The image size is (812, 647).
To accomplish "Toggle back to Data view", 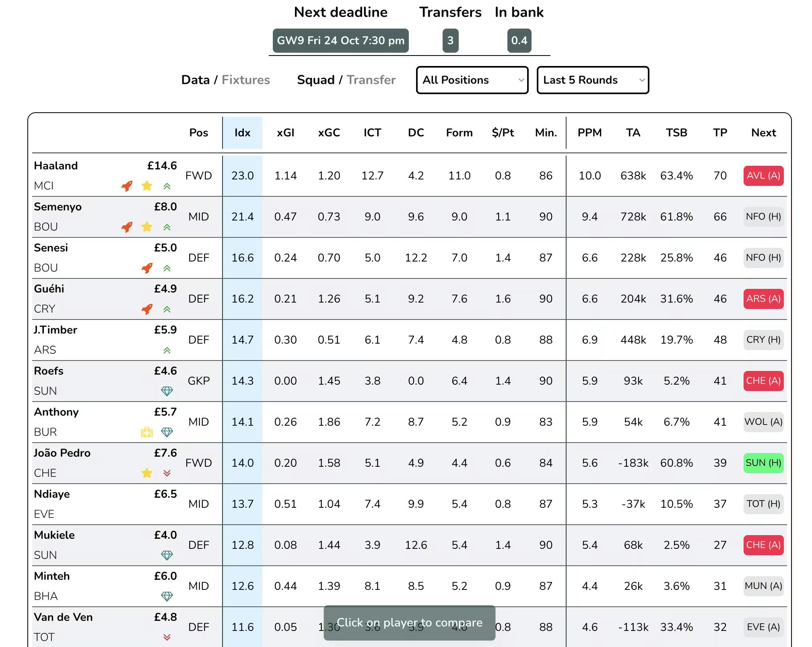I will (195, 80).
